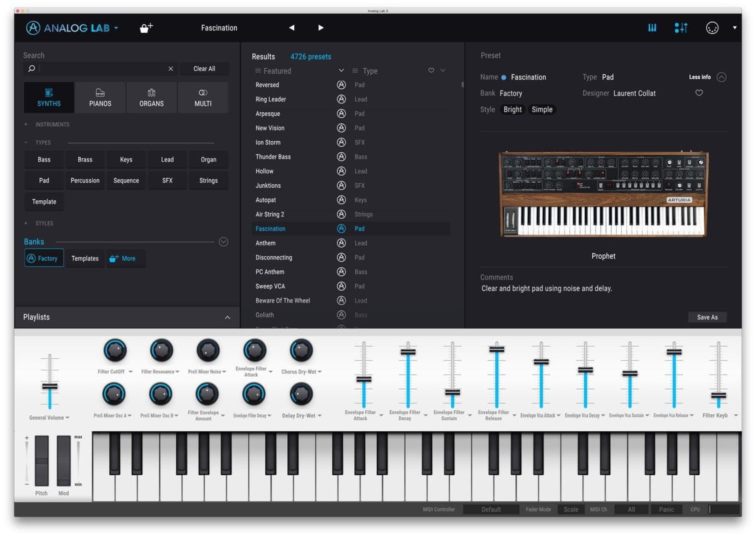Select the Thunder Bass preset
The height and width of the screenshot is (537, 756).
click(273, 157)
